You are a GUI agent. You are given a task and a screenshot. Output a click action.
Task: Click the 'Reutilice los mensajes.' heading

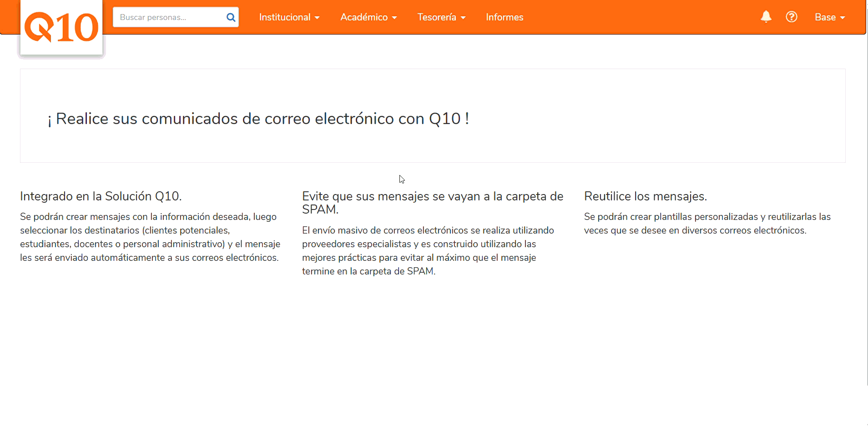(646, 196)
